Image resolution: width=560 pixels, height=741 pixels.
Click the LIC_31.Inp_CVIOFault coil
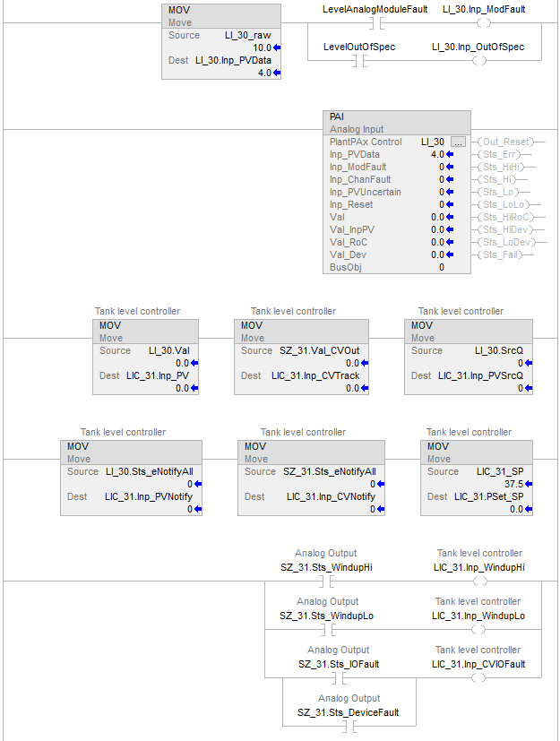tap(478, 678)
